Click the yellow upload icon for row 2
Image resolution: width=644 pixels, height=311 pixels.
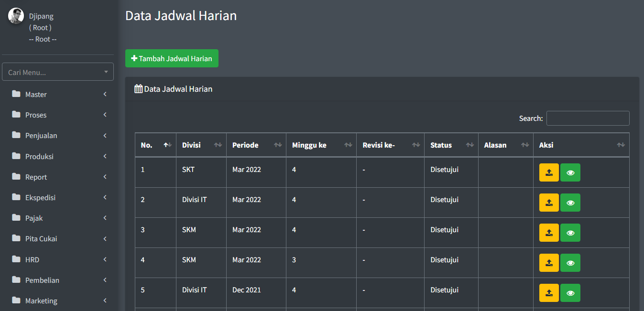(x=549, y=203)
